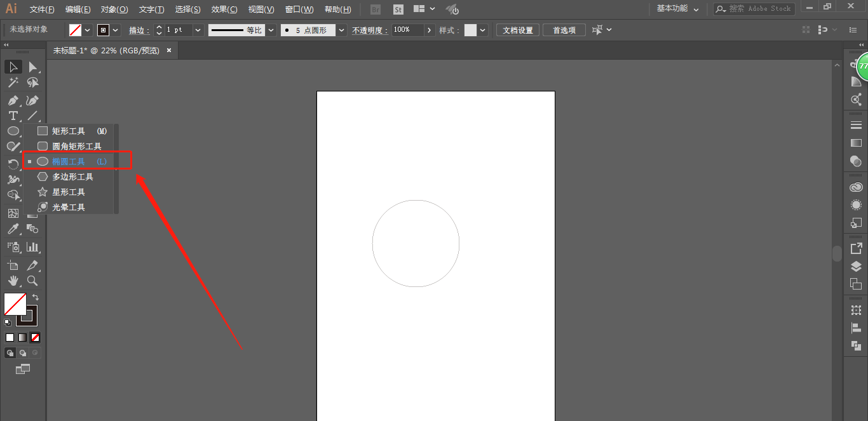The height and width of the screenshot is (421, 868).
Task: Click the 文档设置 button
Action: [x=518, y=30]
